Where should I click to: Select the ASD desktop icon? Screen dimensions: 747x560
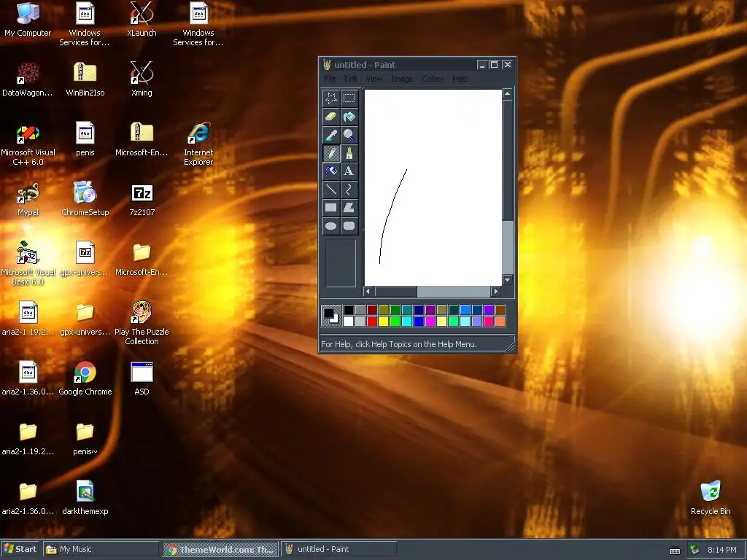pos(142,378)
